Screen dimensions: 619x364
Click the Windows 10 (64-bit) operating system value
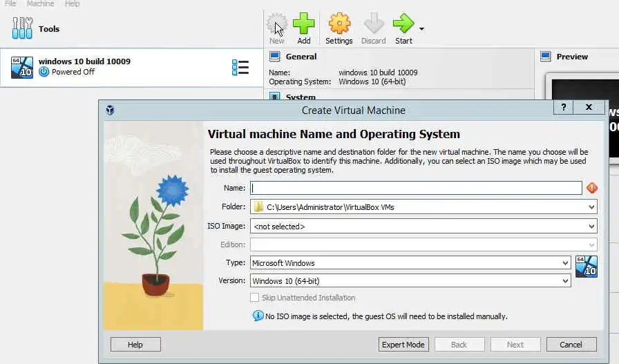click(372, 82)
